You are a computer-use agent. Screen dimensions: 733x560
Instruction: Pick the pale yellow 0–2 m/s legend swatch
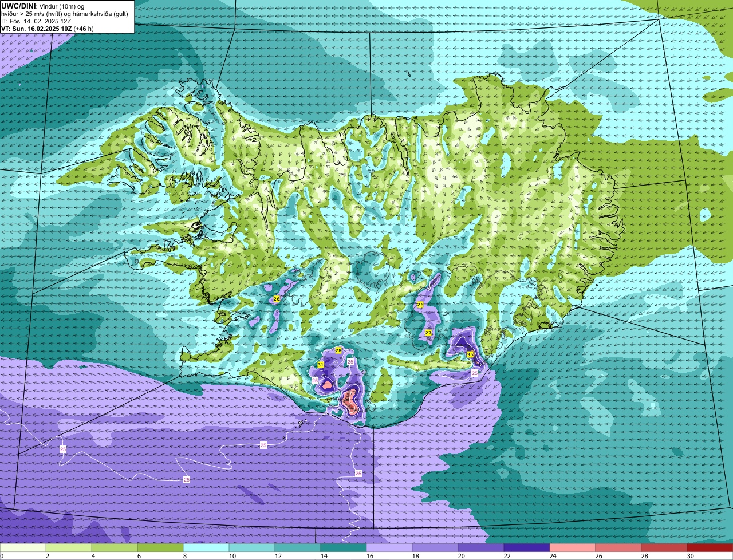coord(23,547)
